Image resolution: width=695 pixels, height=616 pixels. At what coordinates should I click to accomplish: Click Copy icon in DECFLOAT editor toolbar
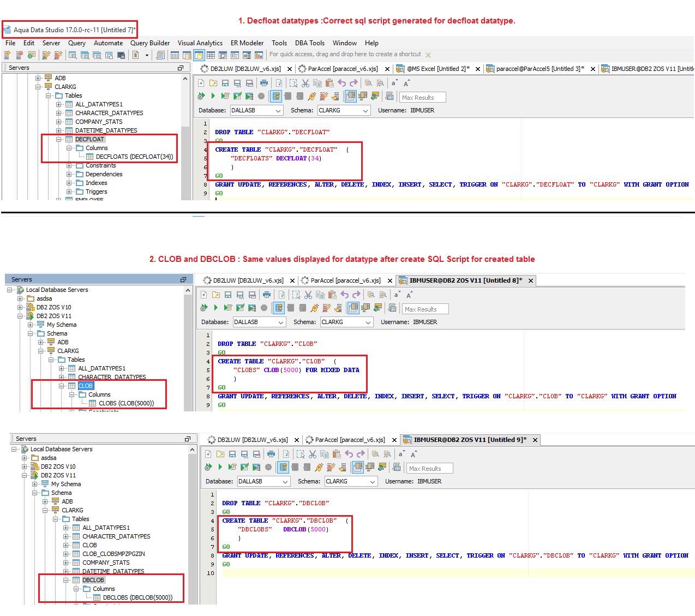point(317,83)
